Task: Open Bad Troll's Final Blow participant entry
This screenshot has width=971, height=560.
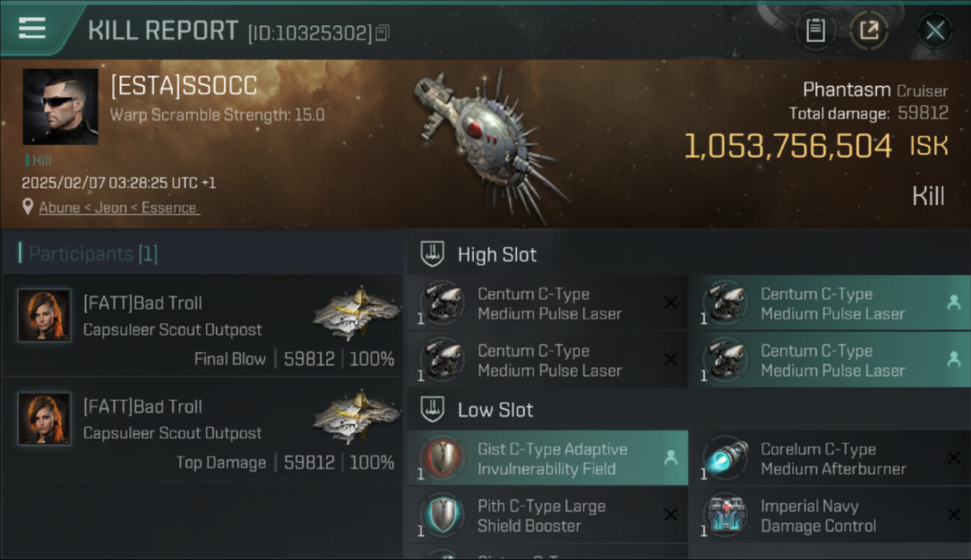Action: click(x=202, y=326)
